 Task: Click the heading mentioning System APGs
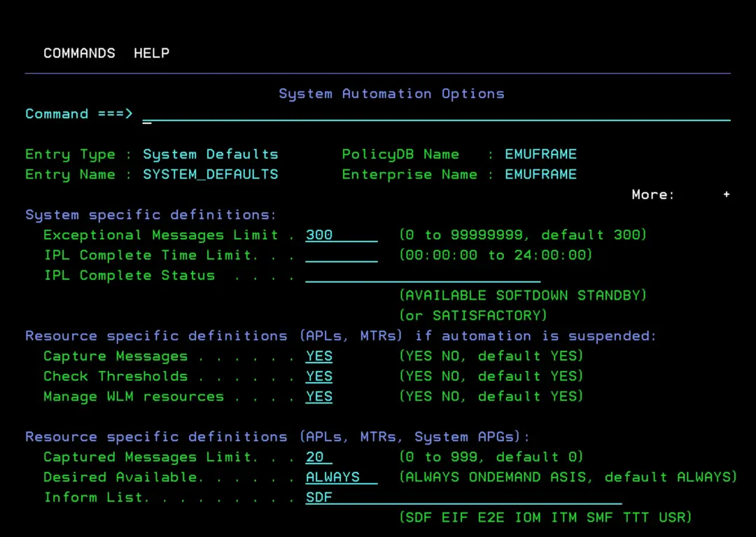278,437
